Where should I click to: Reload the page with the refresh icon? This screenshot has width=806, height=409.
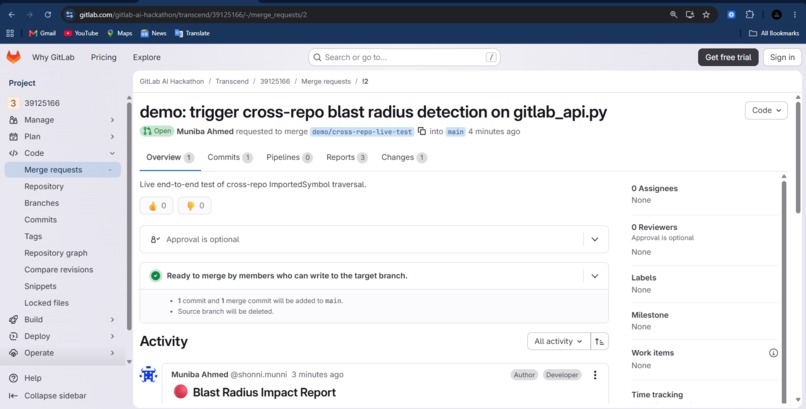click(x=47, y=15)
